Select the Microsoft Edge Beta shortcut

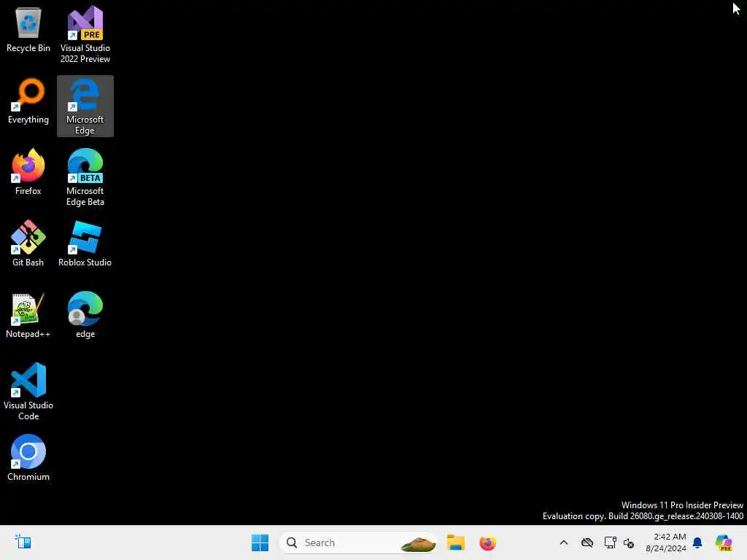(x=85, y=178)
